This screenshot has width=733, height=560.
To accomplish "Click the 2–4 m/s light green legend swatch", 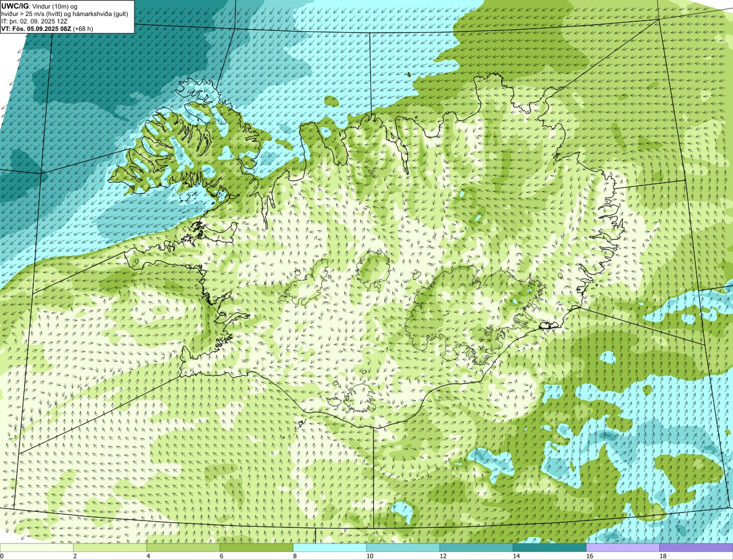I will click(x=110, y=548).
